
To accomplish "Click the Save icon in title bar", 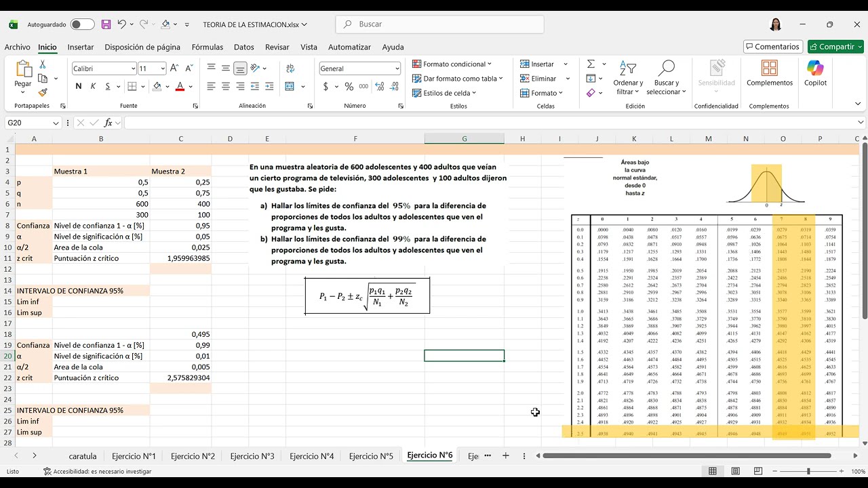I will coord(106,24).
